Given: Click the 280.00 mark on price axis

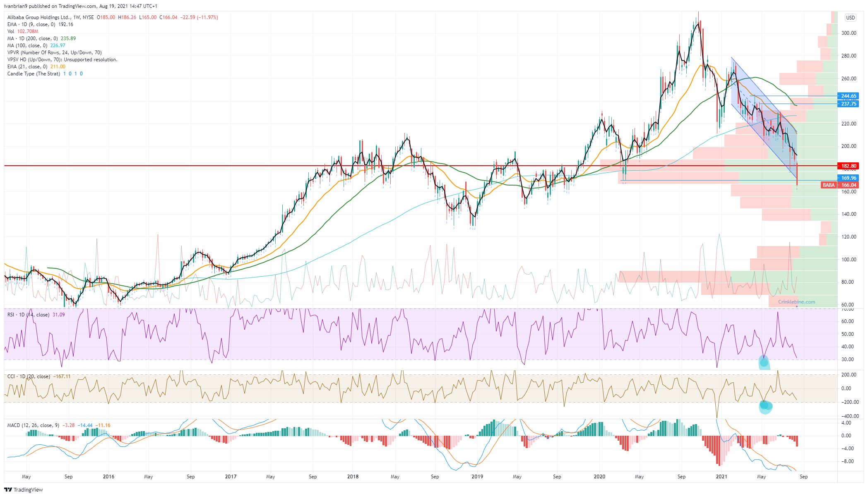Looking at the screenshot, I should pyautogui.click(x=849, y=56).
